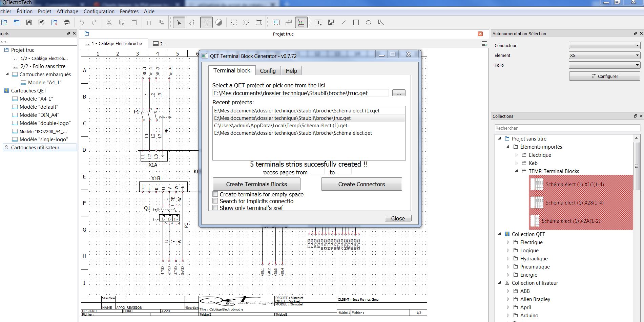644x322 pixels.
Task: Select the add ellipse shape tool
Action: pyautogui.click(x=368, y=23)
